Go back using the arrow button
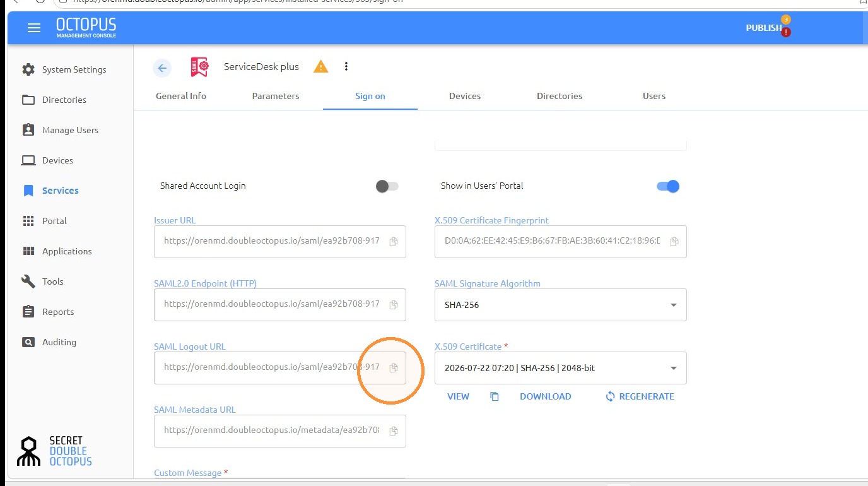The image size is (868, 486). tap(162, 68)
